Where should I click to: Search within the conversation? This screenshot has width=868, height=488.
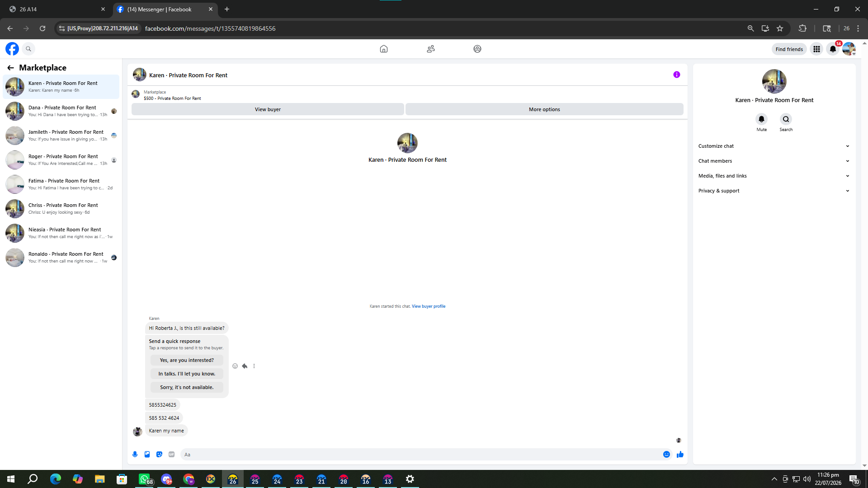click(786, 119)
